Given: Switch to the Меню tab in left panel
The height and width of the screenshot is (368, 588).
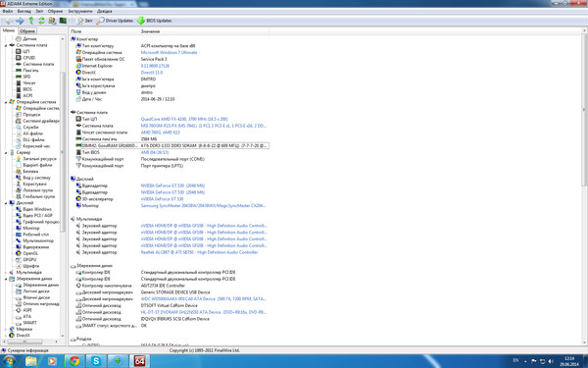Looking at the screenshot, I should pos(9,30).
